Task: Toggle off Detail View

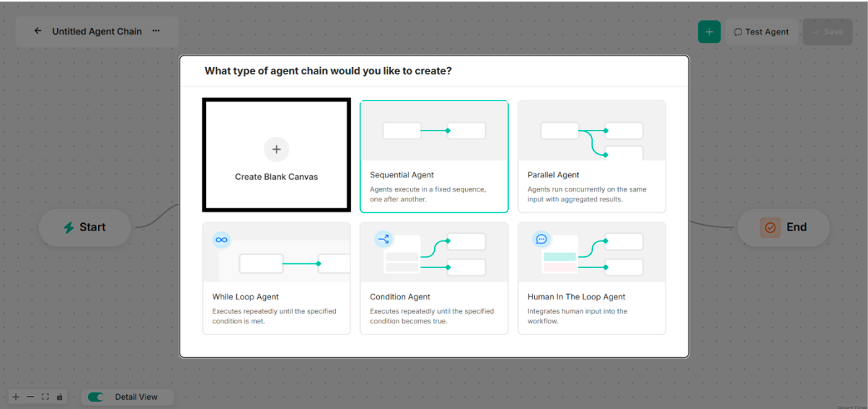Action: click(x=95, y=397)
